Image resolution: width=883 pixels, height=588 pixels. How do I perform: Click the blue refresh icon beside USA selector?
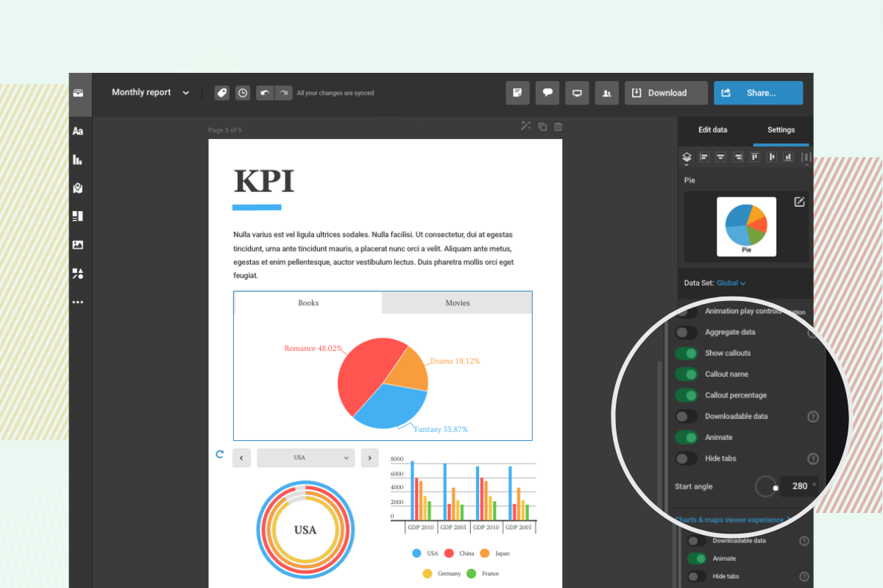pos(219,455)
